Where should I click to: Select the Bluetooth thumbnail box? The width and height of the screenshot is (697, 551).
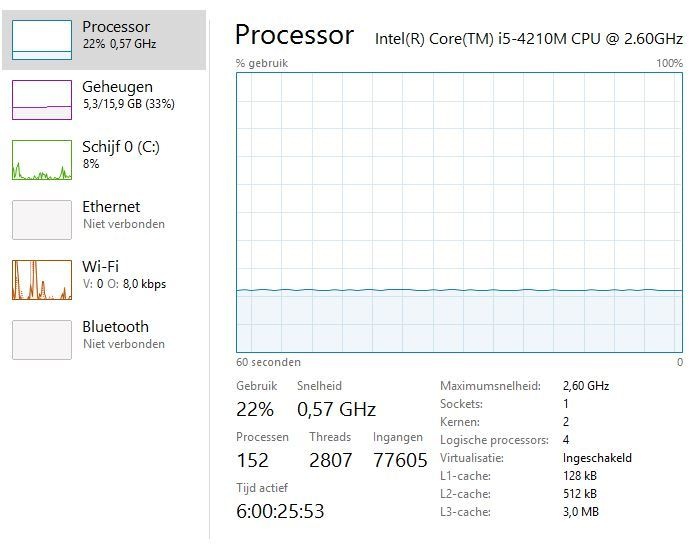click(42, 339)
